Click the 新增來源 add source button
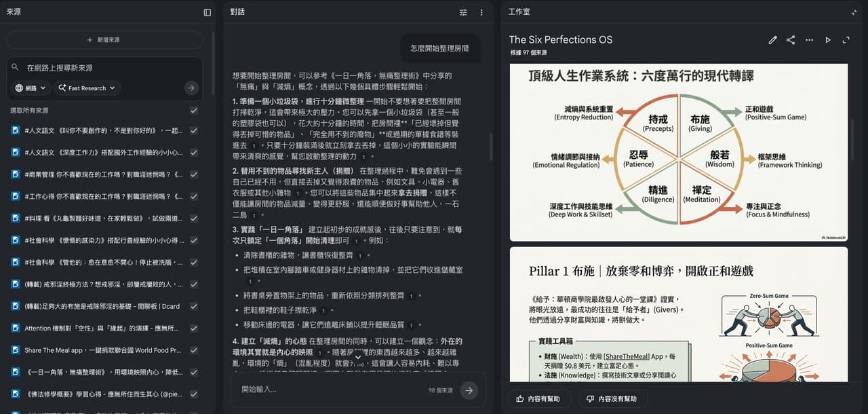 point(104,40)
